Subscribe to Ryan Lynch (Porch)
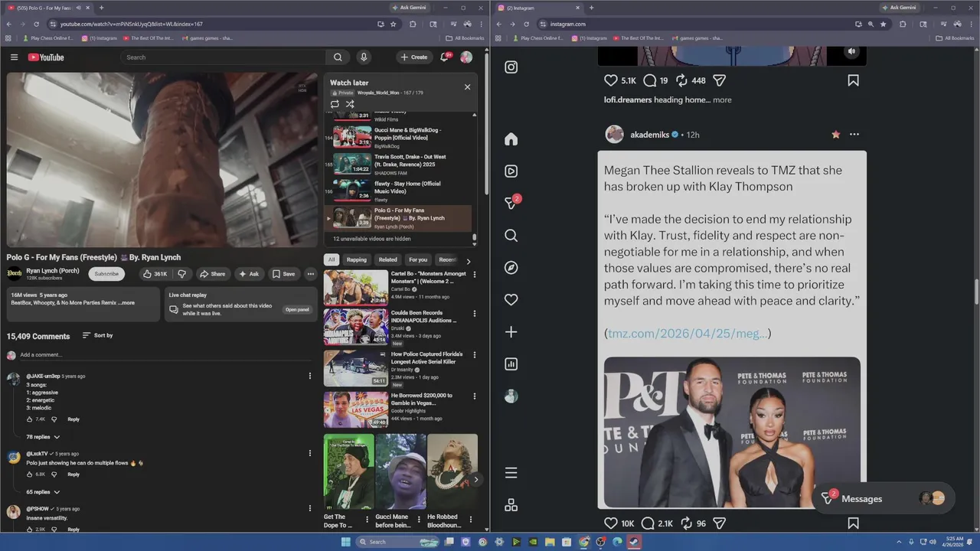 [x=106, y=274]
